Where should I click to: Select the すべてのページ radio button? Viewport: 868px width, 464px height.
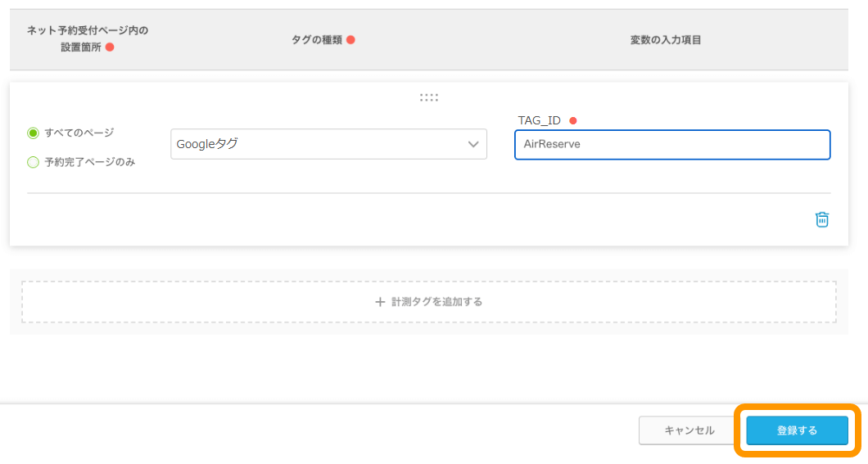pyautogui.click(x=34, y=133)
